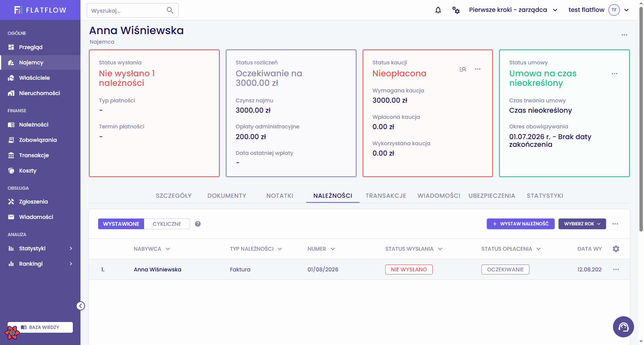Open Pierwsze kroki - zarządca dropdown
The height and width of the screenshot is (345, 644).
point(513,10)
